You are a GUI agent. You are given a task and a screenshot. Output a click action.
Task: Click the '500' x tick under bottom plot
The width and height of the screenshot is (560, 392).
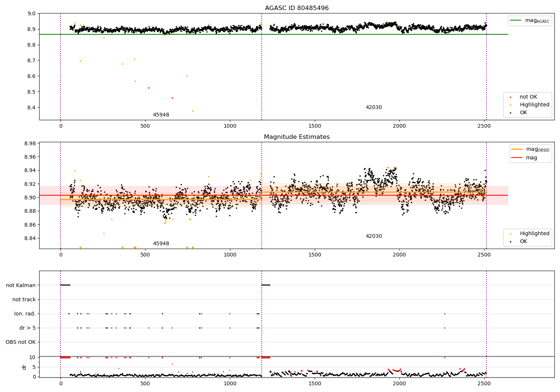coord(145,383)
